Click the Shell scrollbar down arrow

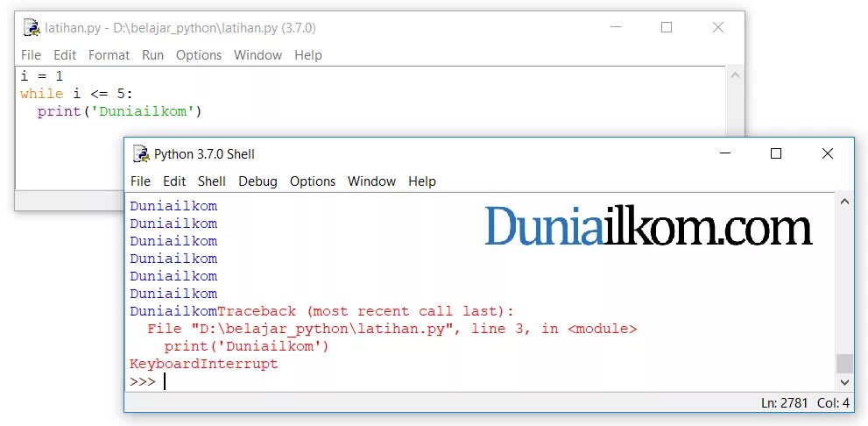tap(844, 381)
